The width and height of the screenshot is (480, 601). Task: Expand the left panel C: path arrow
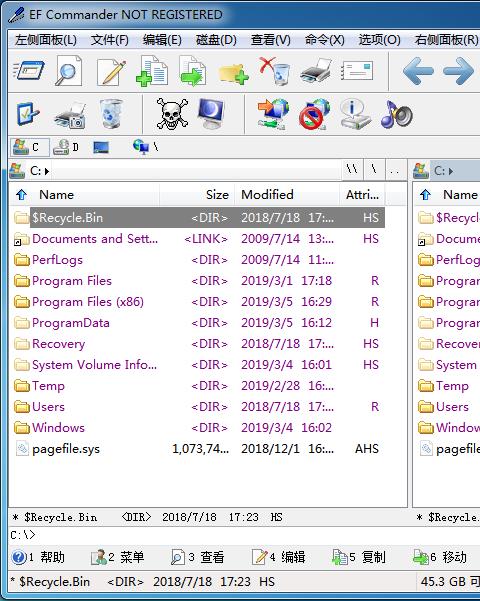point(47,171)
